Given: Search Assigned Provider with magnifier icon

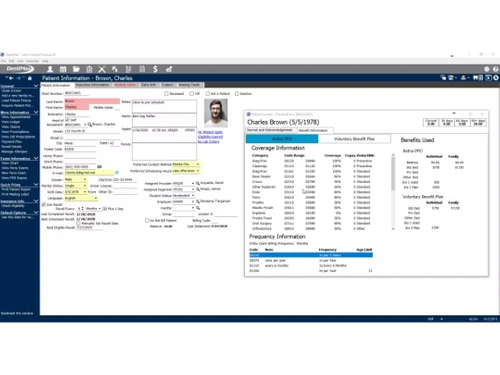Looking at the screenshot, I should (198, 183).
